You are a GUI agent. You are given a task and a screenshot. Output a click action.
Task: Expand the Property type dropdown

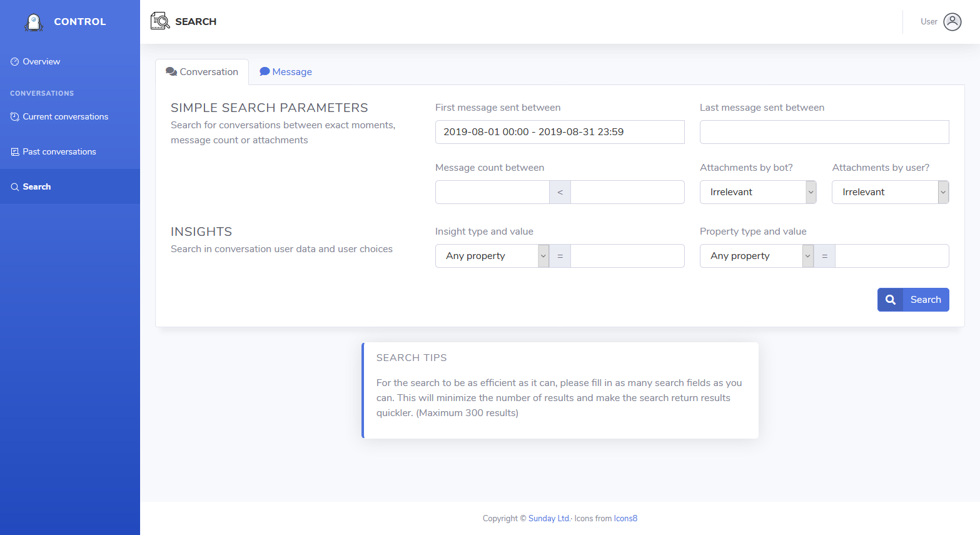click(x=756, y=256)
